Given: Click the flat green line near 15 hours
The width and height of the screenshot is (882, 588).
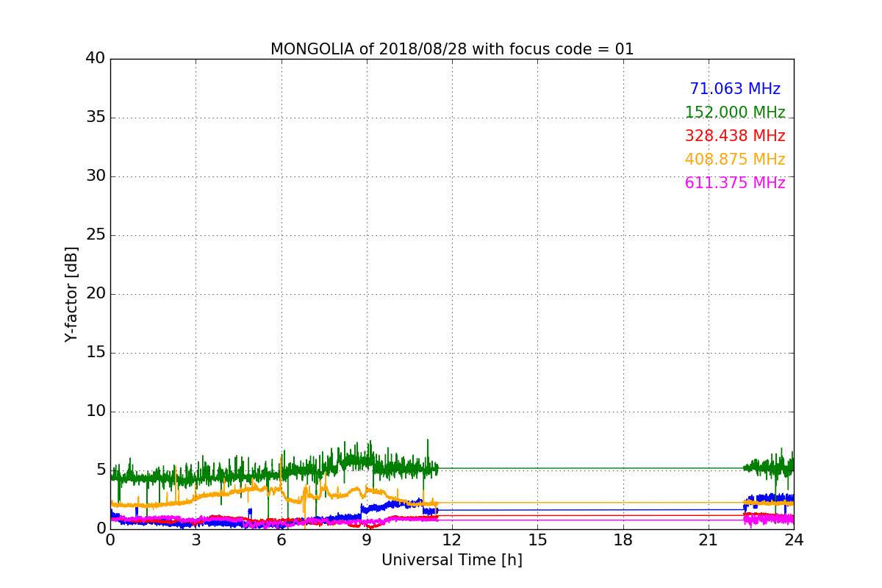Looking at the screenshot, I should coord(537,468).
